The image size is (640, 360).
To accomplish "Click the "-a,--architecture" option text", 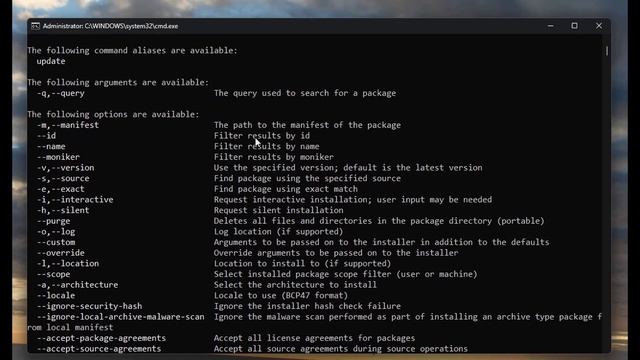I will pyautogui.click(x=78, y=284).
